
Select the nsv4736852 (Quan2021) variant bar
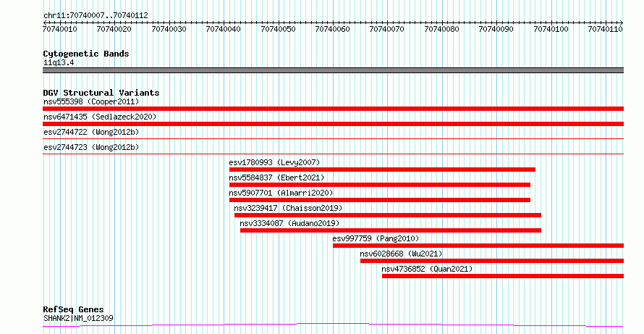coord(503,276)
